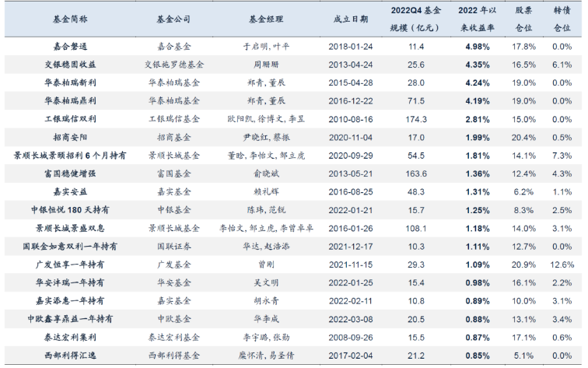
Task: Select fund name 嘉实安益
Action: coord(70,191)
